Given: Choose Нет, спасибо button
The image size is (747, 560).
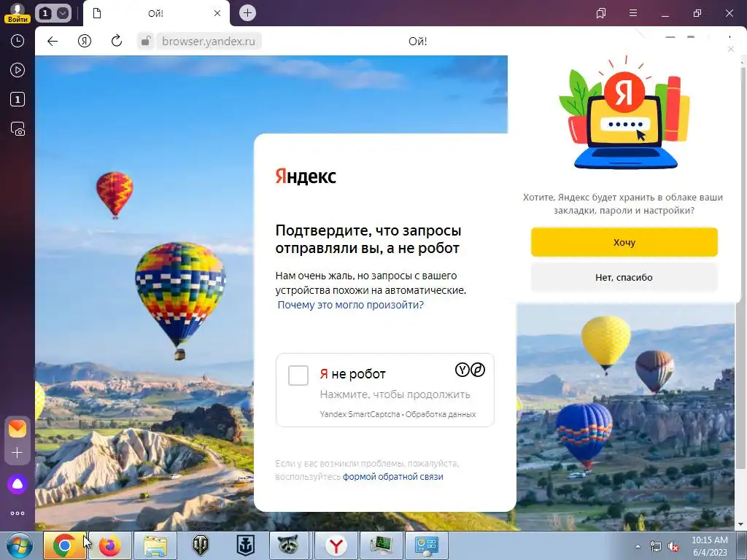Looking at the screenshot, I should click(624, 277).
